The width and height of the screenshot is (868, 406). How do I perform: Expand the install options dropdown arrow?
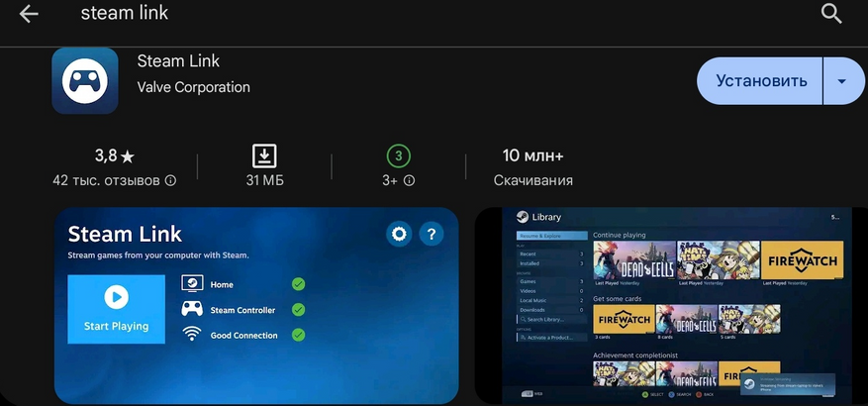tap(842, 81)
